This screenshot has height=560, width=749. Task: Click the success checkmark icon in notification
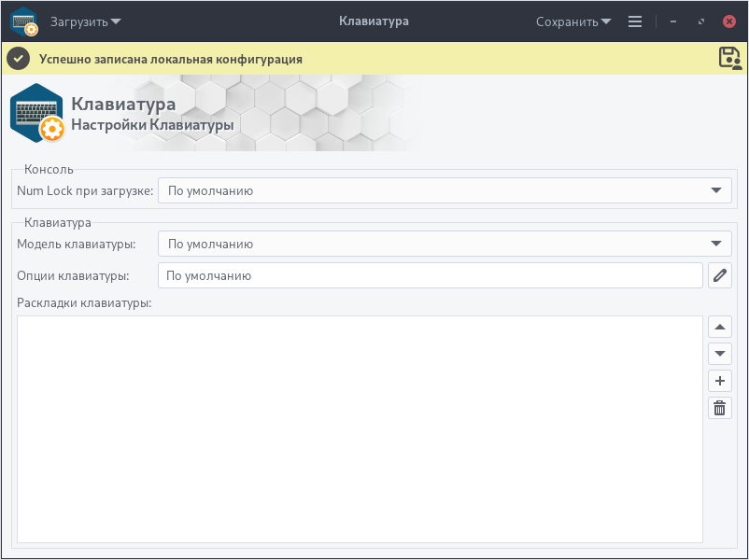point(18,59)
